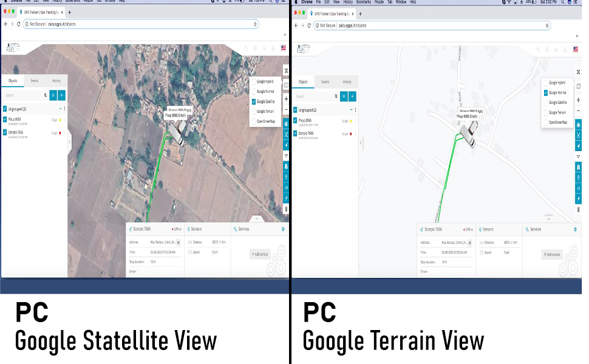Zoom in the map in Terrain View window

[x=578, y=100]
